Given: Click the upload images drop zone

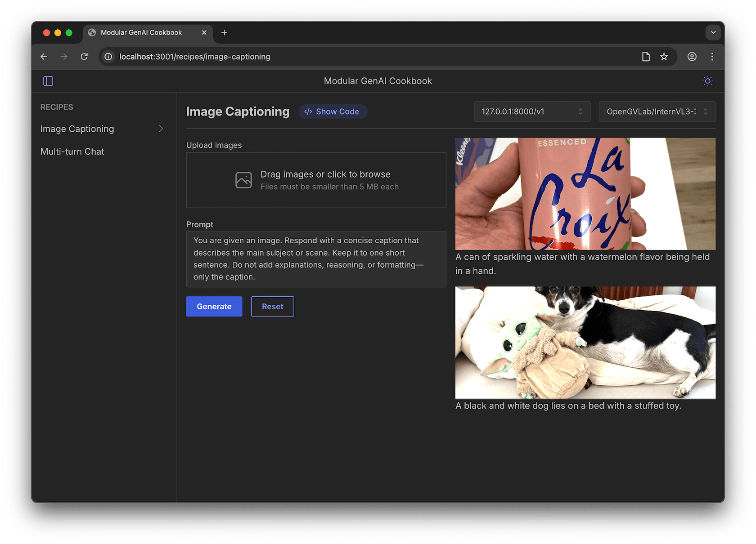Looking at the screenshot, I should 316,180.
